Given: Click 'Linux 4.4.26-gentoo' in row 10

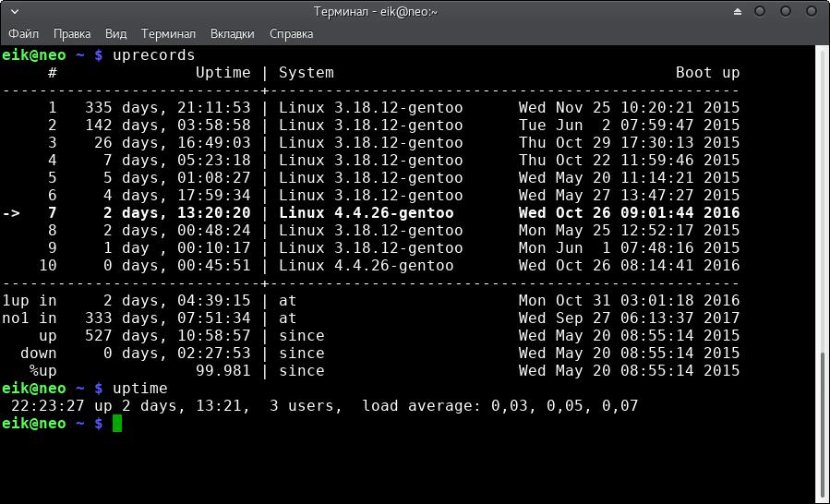Looking at the screenshot, I should (367, 265).
